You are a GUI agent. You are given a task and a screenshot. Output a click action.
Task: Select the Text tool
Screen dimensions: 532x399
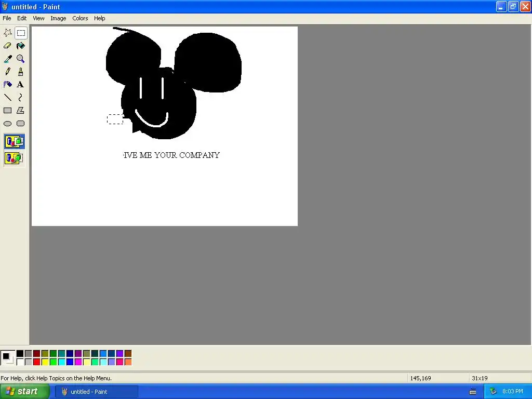pos(21,85)
